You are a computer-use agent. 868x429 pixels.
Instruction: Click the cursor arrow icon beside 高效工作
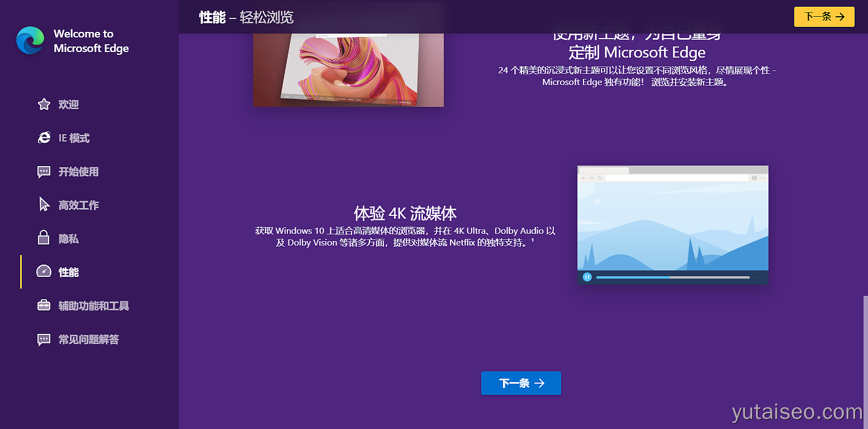(x=44, y=205)
